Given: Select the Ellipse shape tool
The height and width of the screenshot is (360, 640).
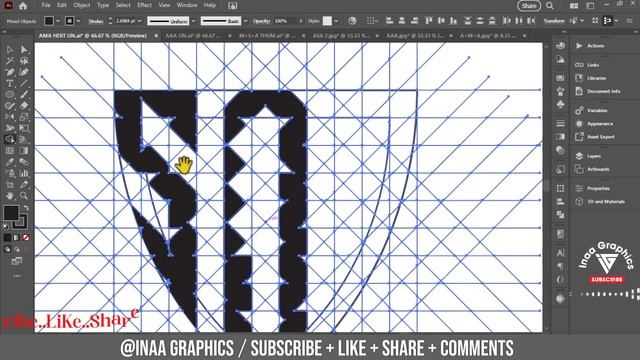Looking at the screenshot, I should [x=10, y=95].
